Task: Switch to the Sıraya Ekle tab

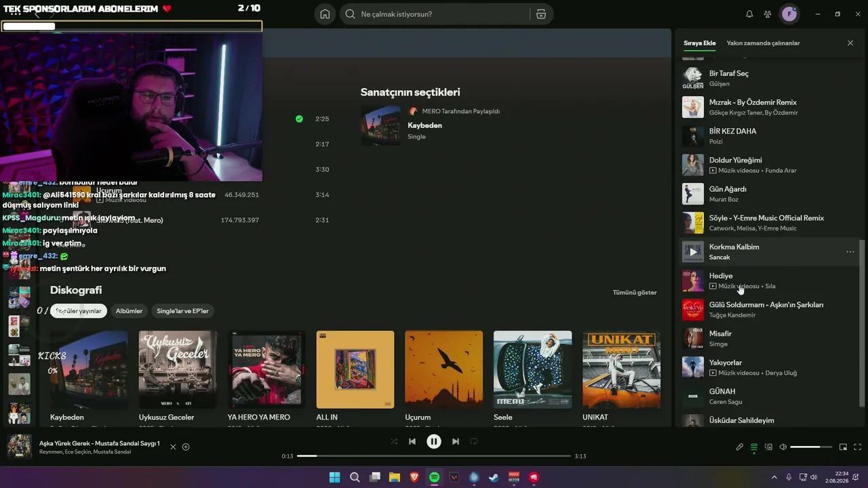Action: point(700,43)
